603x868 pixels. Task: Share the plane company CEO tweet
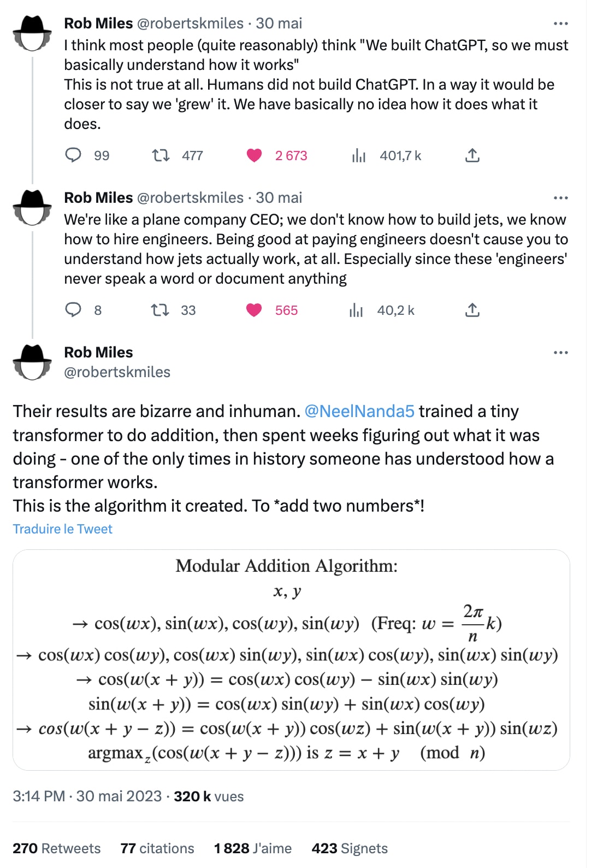pyautogui.click(x=472, y=310)
